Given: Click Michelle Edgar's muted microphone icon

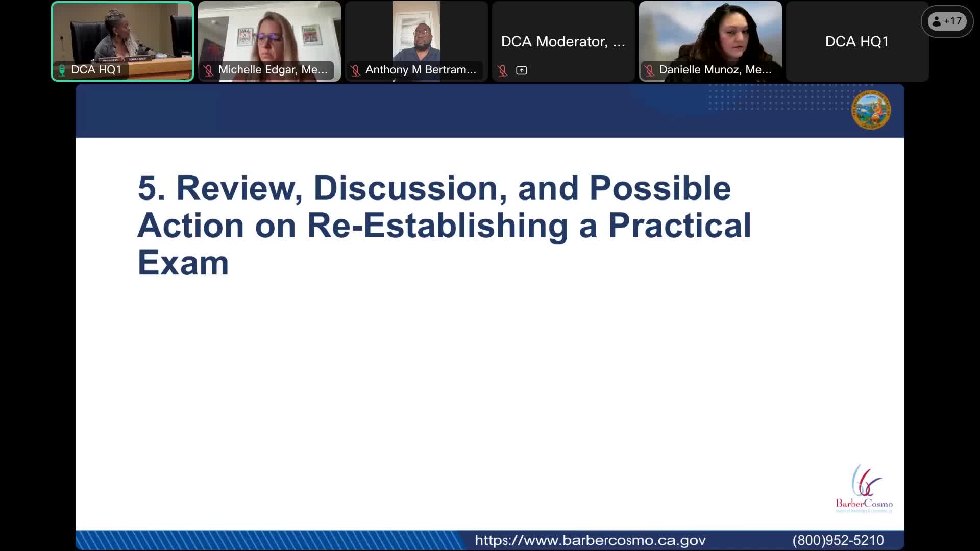Looking at the screenshot, I should 208,70.
